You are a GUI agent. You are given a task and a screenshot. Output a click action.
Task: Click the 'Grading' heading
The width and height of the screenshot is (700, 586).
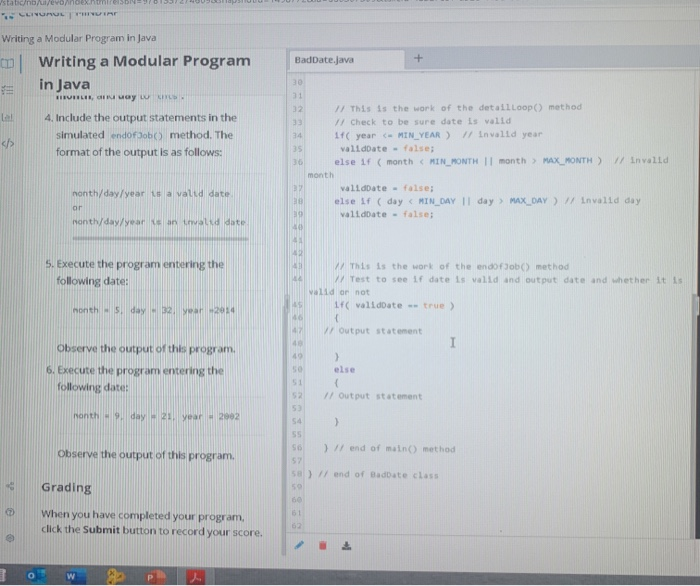click(66, 487)
